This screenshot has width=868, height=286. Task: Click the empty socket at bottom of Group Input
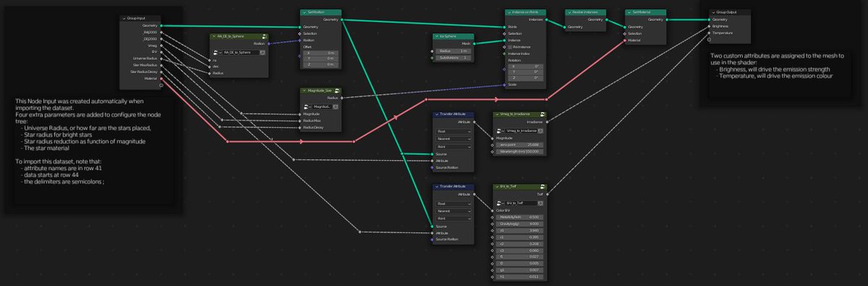pyautogui.click(x=161, y=85)
